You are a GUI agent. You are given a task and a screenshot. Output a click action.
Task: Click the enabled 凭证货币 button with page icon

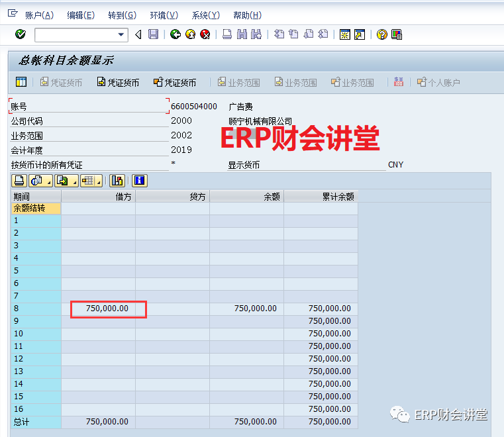click(x=118, y=83)
